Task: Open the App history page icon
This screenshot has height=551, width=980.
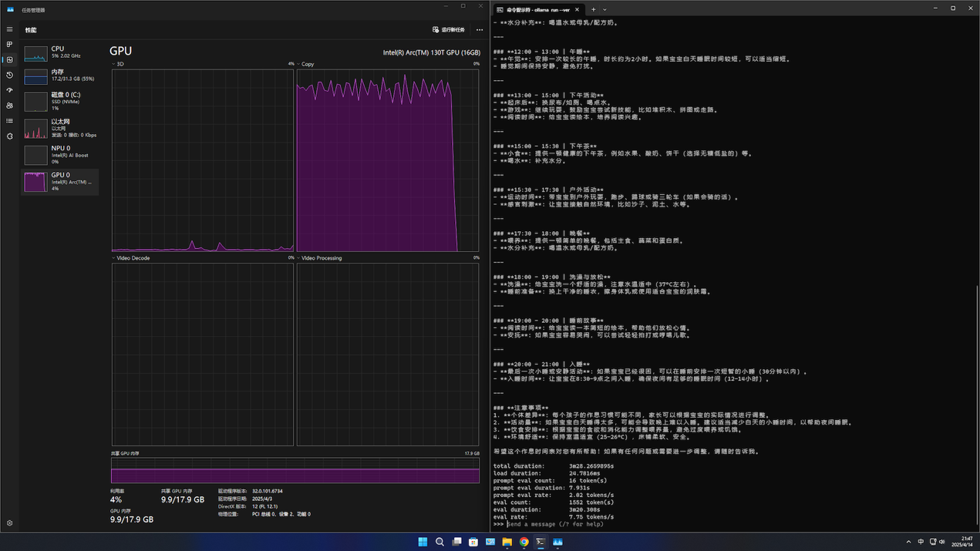Action: pyautogui.click(x=10, y=75)
